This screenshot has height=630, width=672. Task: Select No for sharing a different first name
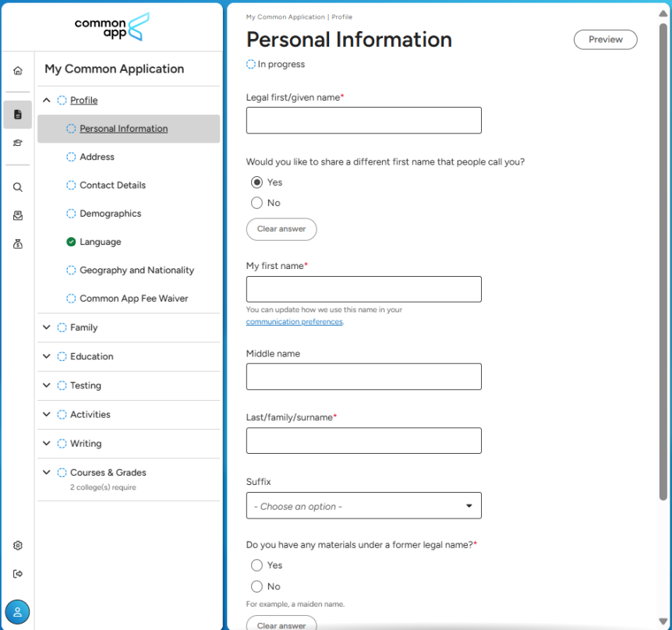pos(256,203)
